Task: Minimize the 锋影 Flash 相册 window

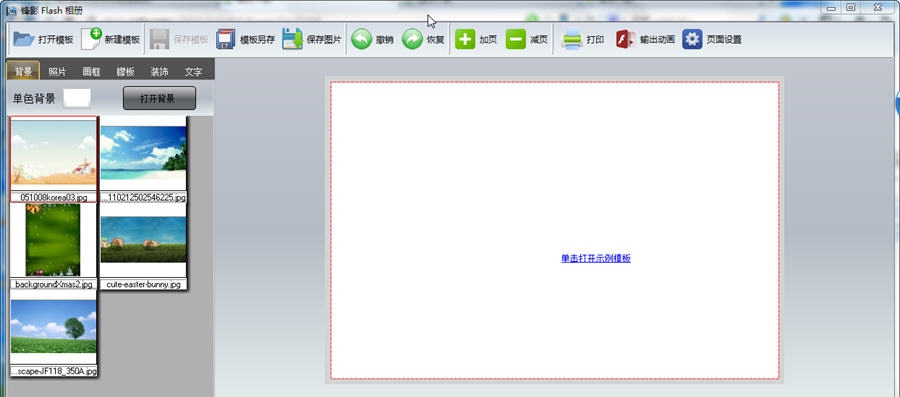Action: pyautogui.click(x=831, y=7)
